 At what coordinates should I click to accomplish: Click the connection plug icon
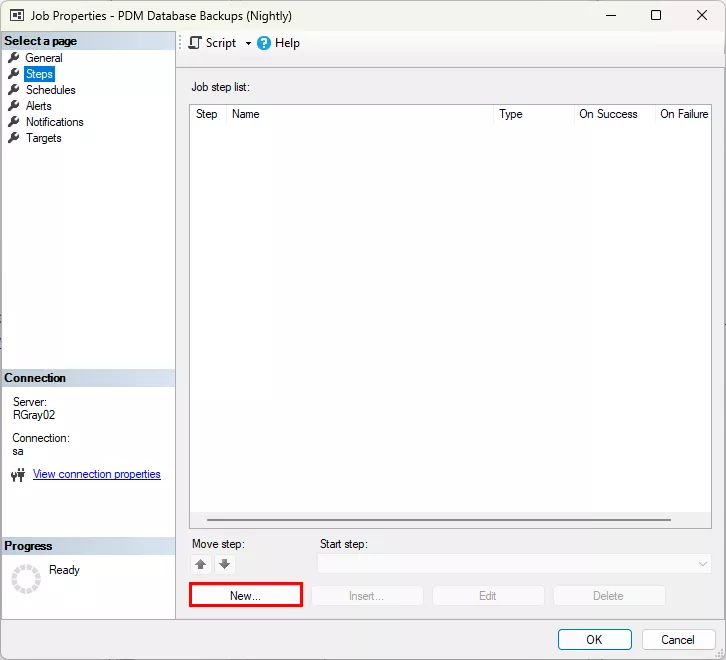(x=18, y=475)
